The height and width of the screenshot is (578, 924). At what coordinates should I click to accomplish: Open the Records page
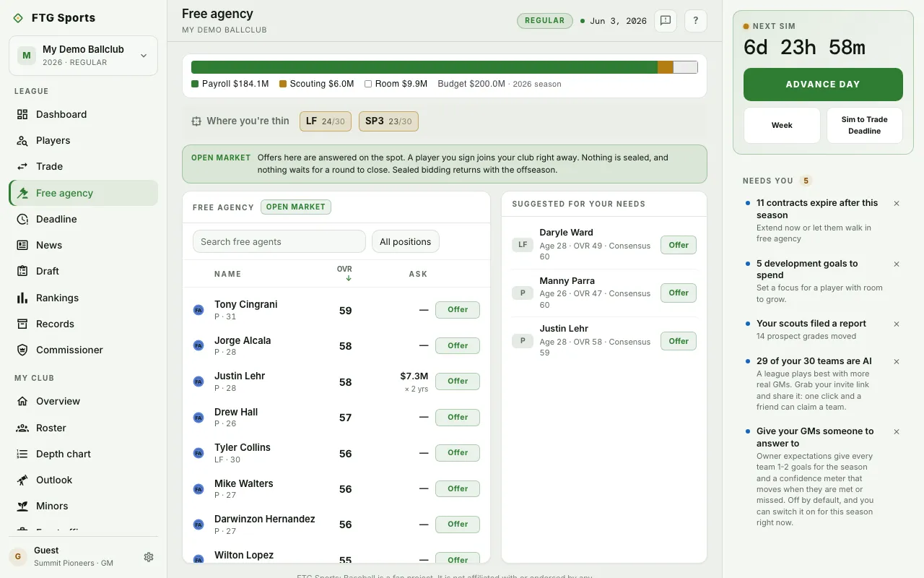(83, 324)
